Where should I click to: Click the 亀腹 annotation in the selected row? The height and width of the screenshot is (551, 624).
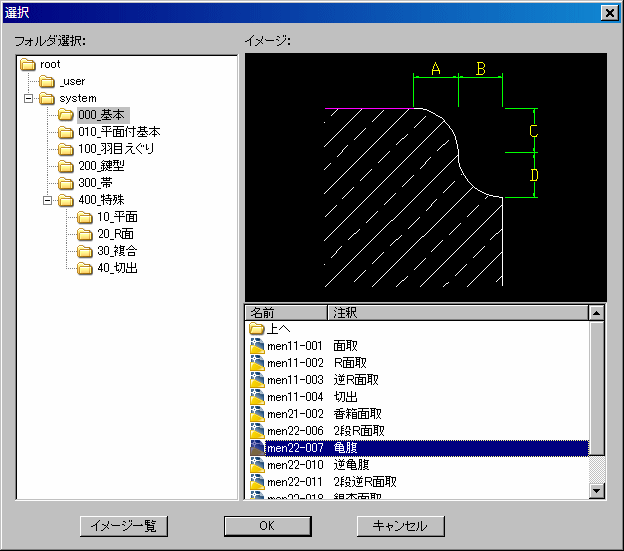[345, 448]
